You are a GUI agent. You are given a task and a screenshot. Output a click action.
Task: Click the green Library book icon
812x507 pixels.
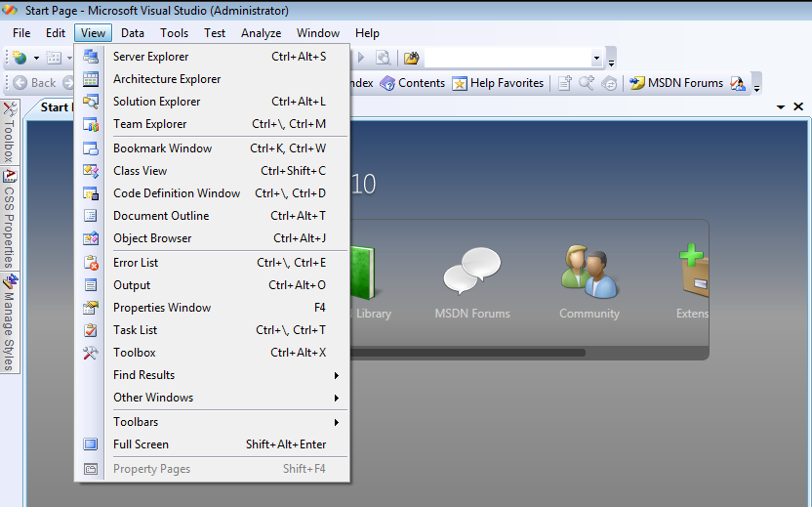coord(362,273)
